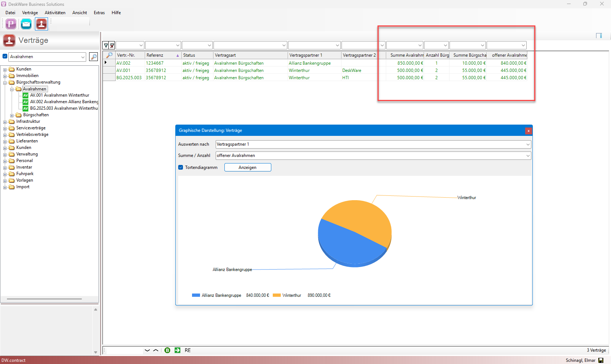Click magnifier icon in table header corner
This screenshot has height=364, width=611.
click(x=109, y=55)
